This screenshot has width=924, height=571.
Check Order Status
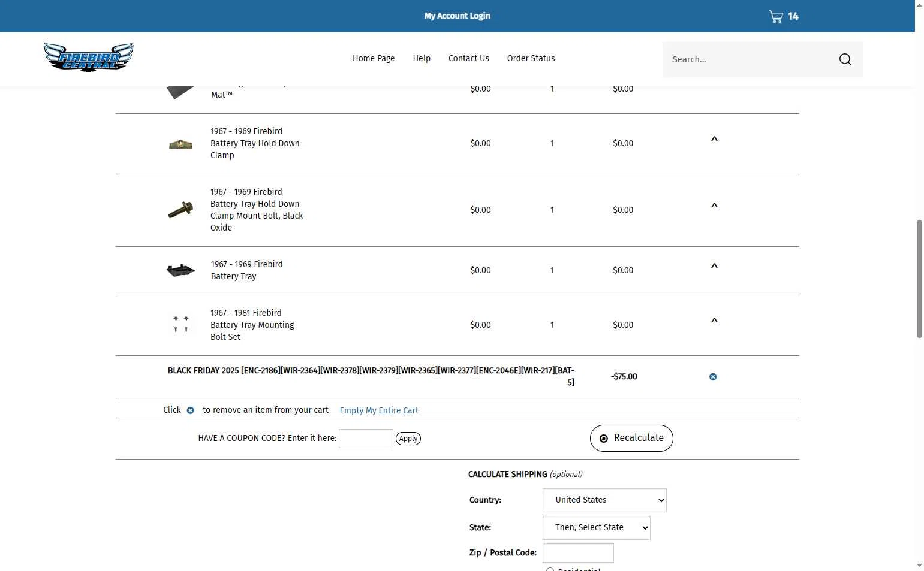click(x=531, y=58)
